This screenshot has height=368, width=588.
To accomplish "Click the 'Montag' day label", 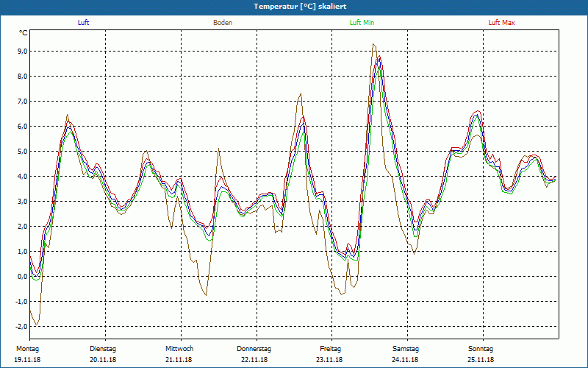I will [x=27, y=349].
